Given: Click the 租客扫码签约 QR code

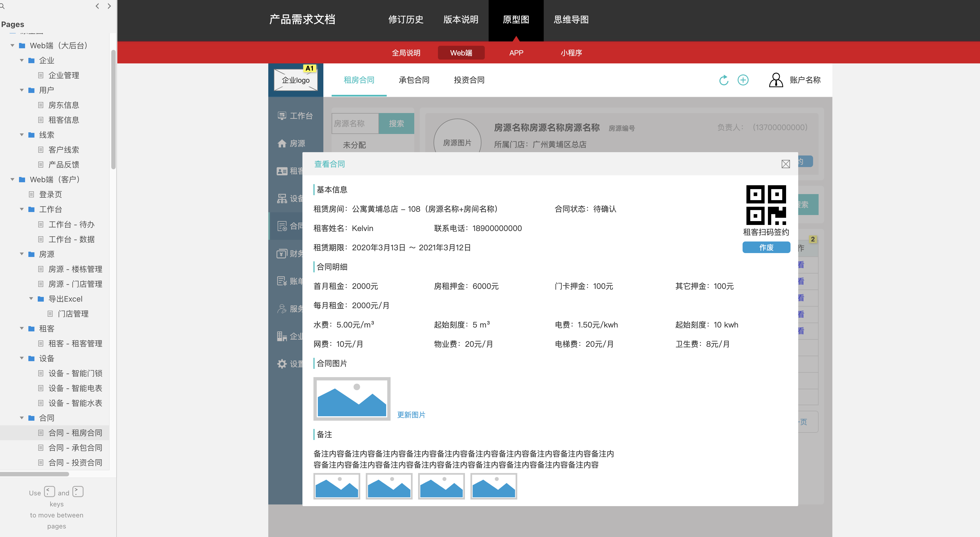Looking at the screenshot, I should (x=766, y=205).
